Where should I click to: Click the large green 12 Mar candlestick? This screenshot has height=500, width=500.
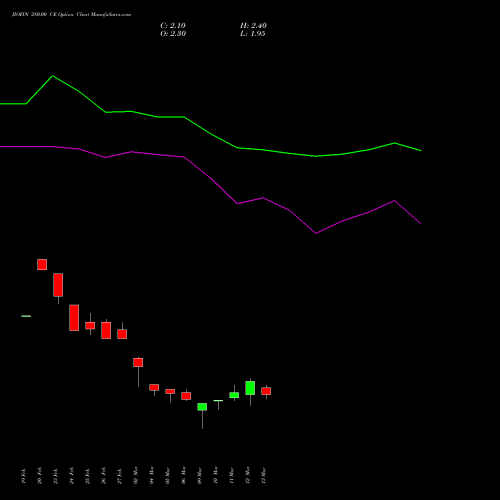click(250, 388)
